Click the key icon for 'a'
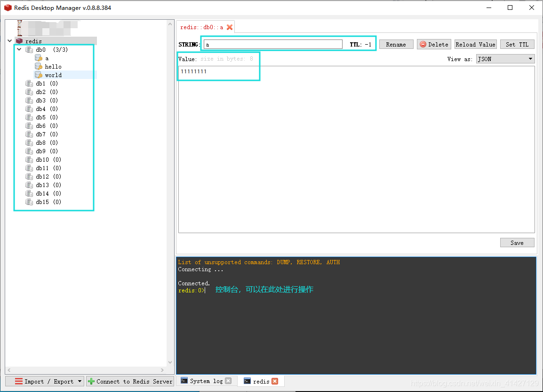Screen dimensions: 543x392 pos(39,58)
